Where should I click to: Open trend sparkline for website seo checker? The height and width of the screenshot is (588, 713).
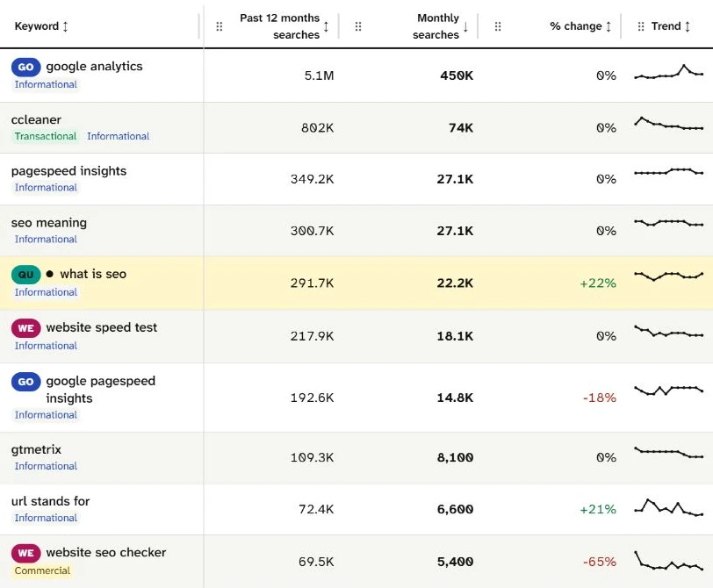(x=669, y=561)
